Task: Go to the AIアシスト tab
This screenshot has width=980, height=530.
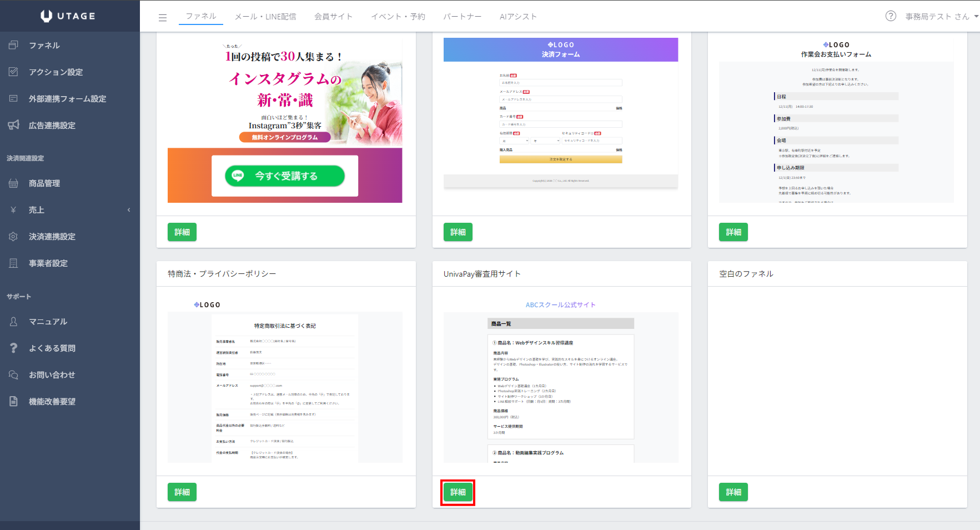Action: point(518,17)
